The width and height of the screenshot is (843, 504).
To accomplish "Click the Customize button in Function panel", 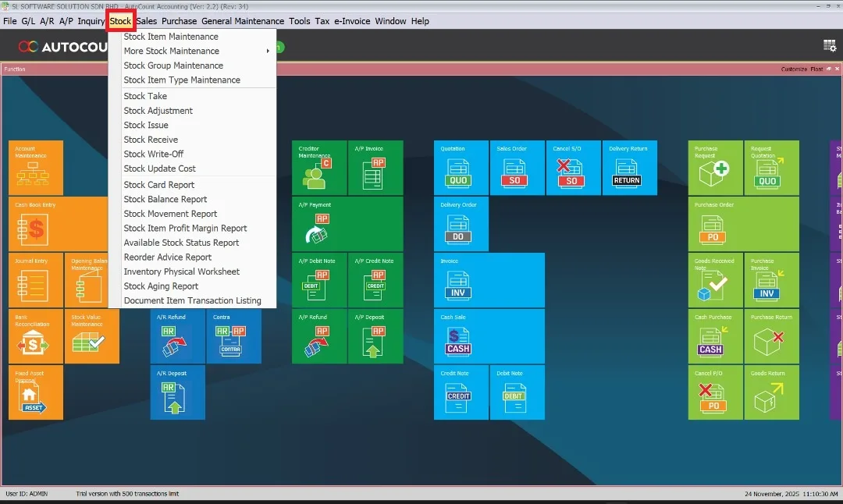I will [794, 69].
